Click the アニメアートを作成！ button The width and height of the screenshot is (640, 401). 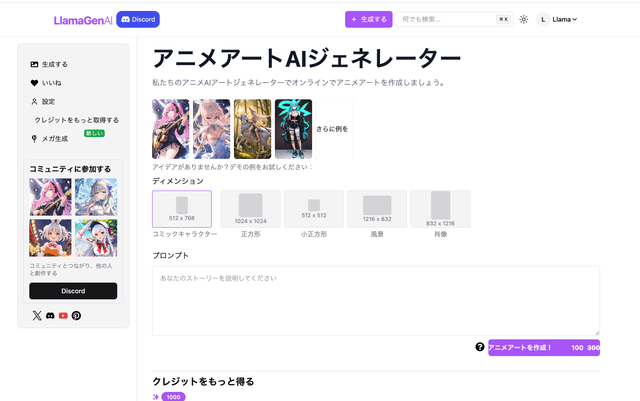544,348
